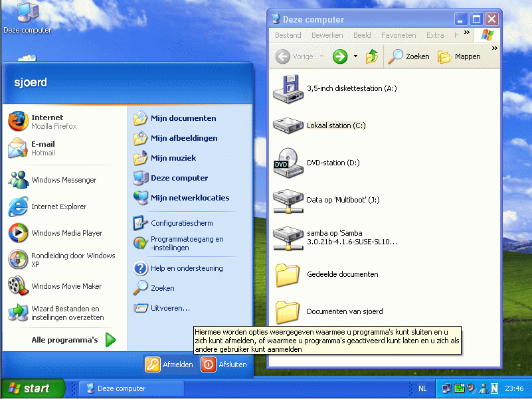Viewport: 532px width, 399px height.
Task: Open the forward history dropdown arrow
Action: coord(355,56)
